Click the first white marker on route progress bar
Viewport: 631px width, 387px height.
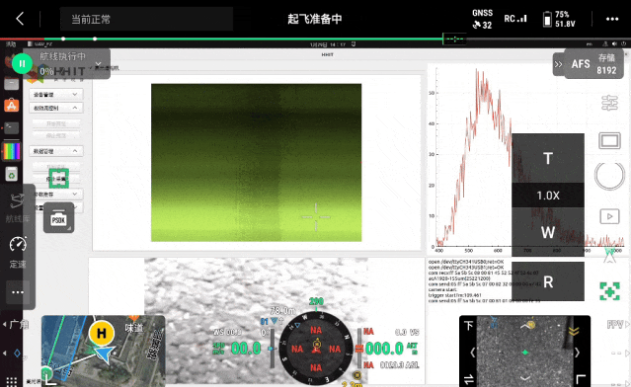[63, 39]
